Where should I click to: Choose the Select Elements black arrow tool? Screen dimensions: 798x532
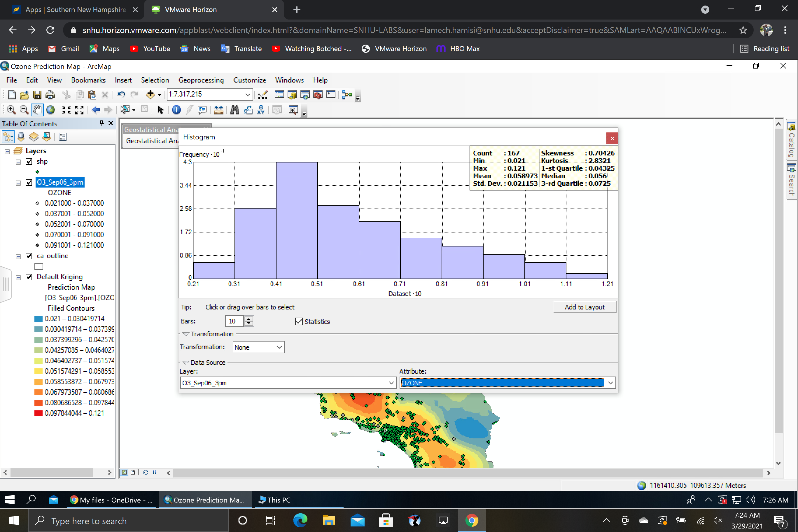pyautogui.click(x=160, y=110)
